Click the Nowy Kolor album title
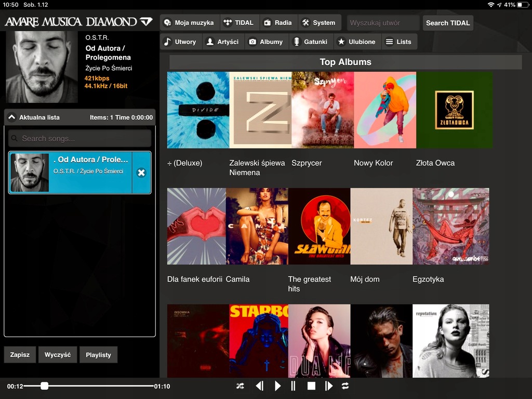This screenshot has height=399, width=532. pyautogui.click(x=373, y=163)
